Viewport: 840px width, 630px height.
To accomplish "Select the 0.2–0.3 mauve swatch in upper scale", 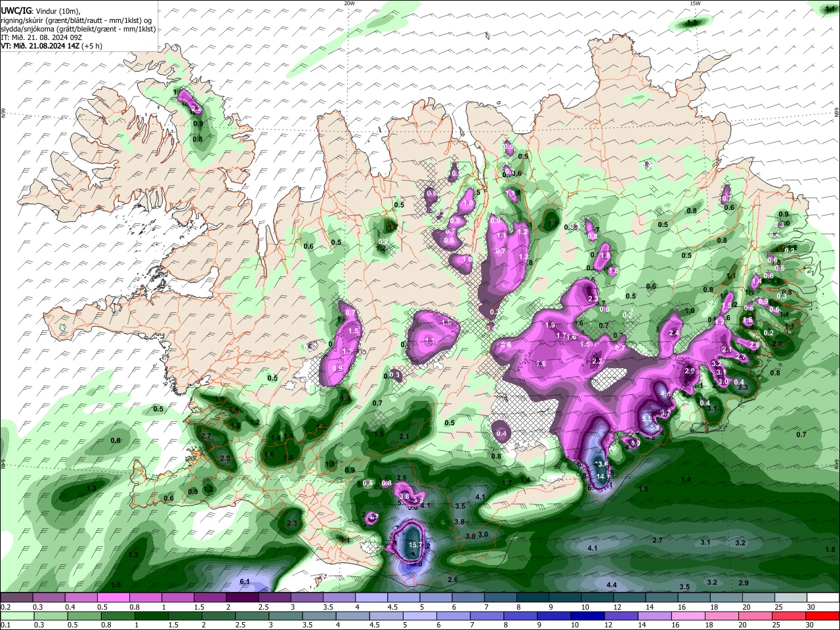I will 16,598.
